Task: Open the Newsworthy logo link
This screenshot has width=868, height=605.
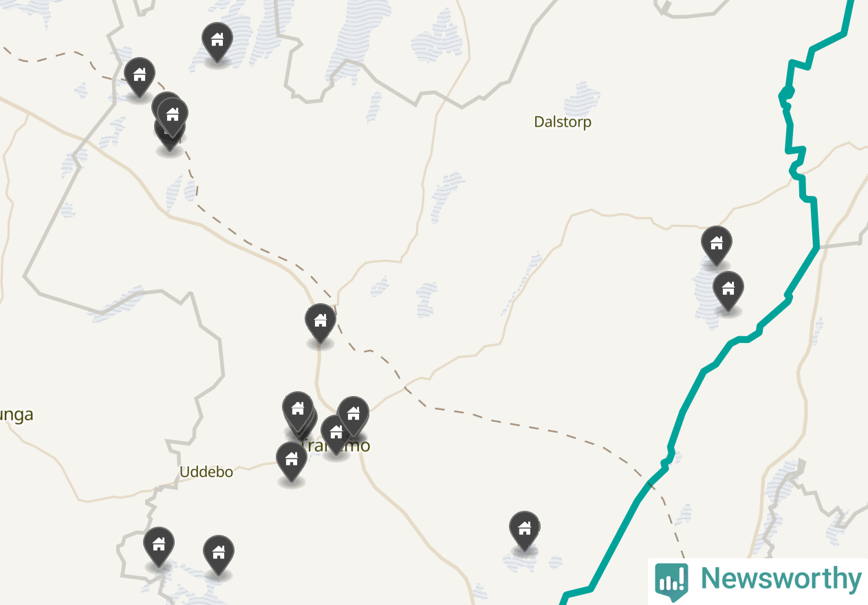Action: click(758, 581)
